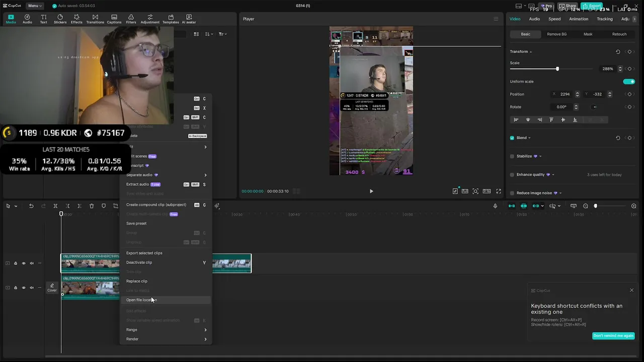Open the Templates panel

171,19
